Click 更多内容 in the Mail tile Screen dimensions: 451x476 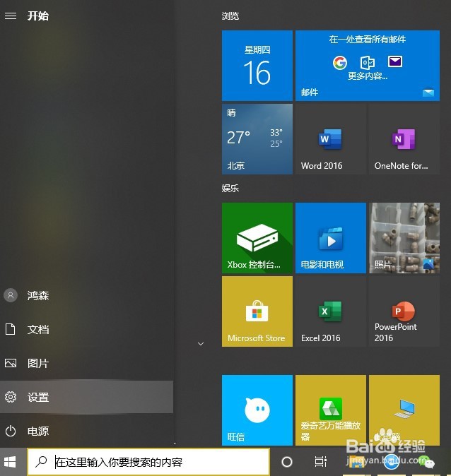pyautogui.click(x=368, y=76)
